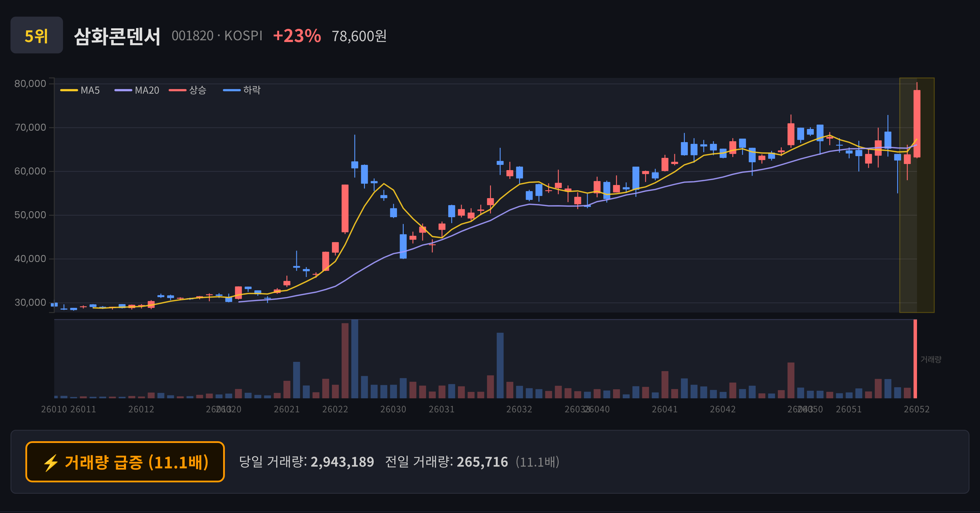Click the +23% change figure
The height and width of the screenshot is (513, 980).
pos(297,36)
